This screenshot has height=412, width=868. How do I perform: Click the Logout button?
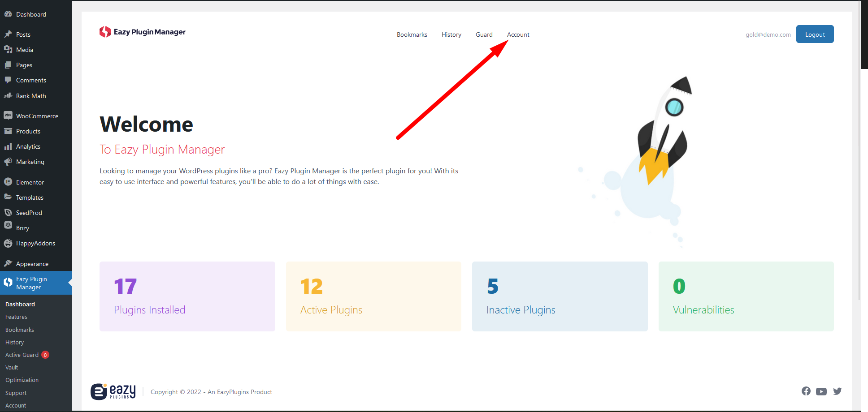tap(815, 34)
